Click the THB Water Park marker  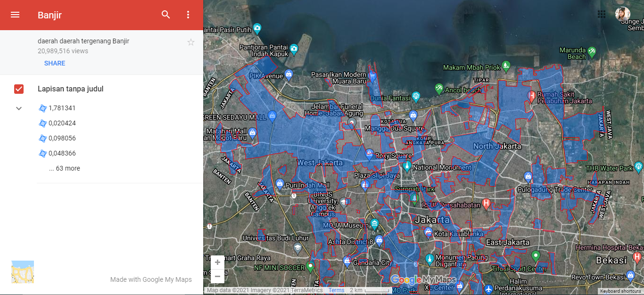[639, 166]
